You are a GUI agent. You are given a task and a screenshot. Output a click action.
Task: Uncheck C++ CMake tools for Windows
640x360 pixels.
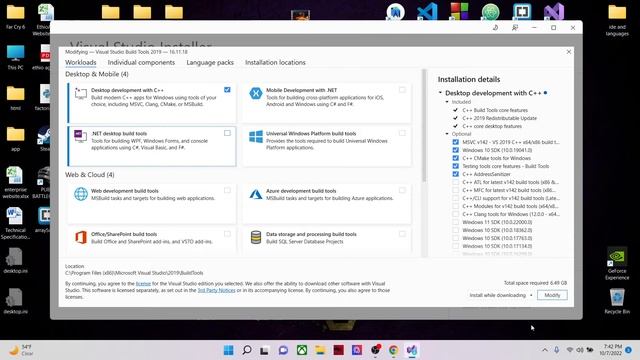(x=456, y=158)
